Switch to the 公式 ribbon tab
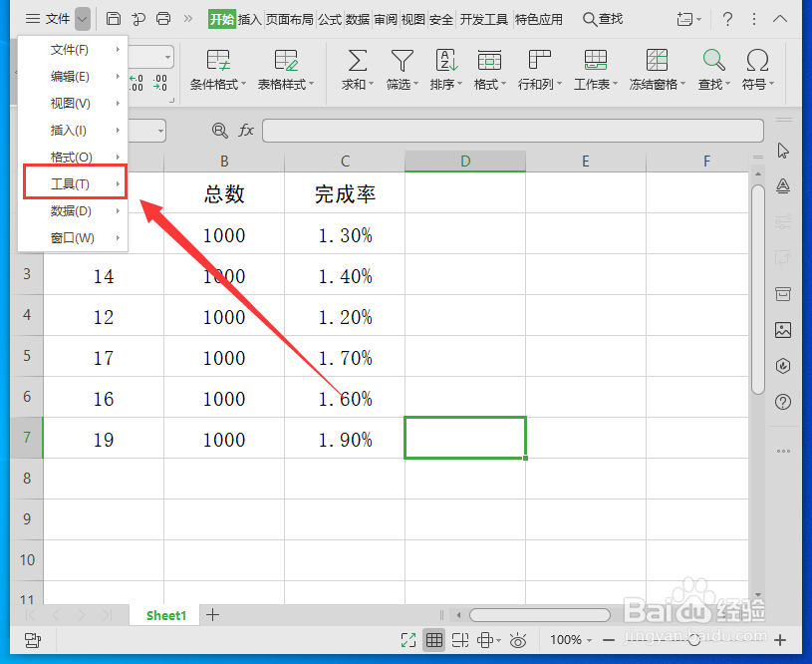Image resolution: width=812 pixels, height=664 pixels. 330,20
